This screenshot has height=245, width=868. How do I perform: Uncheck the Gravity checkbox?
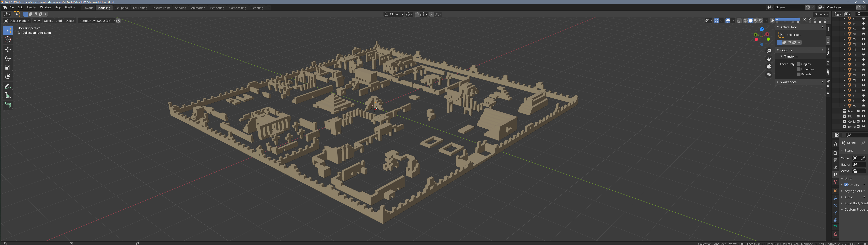(x=846, y=185)
